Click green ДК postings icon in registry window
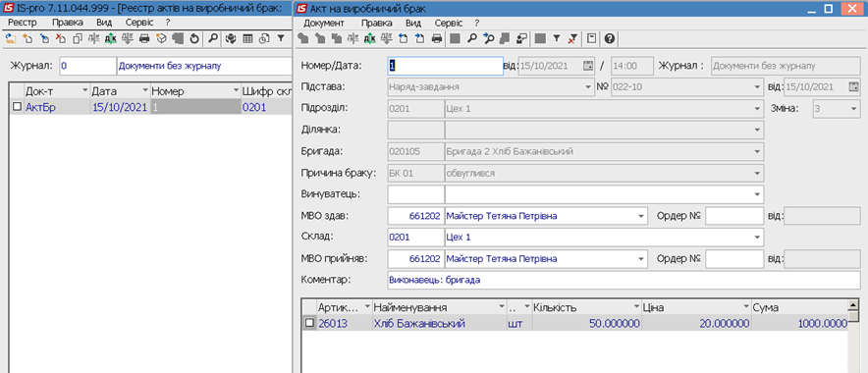868x373 pixels. (x=111, y=38)
